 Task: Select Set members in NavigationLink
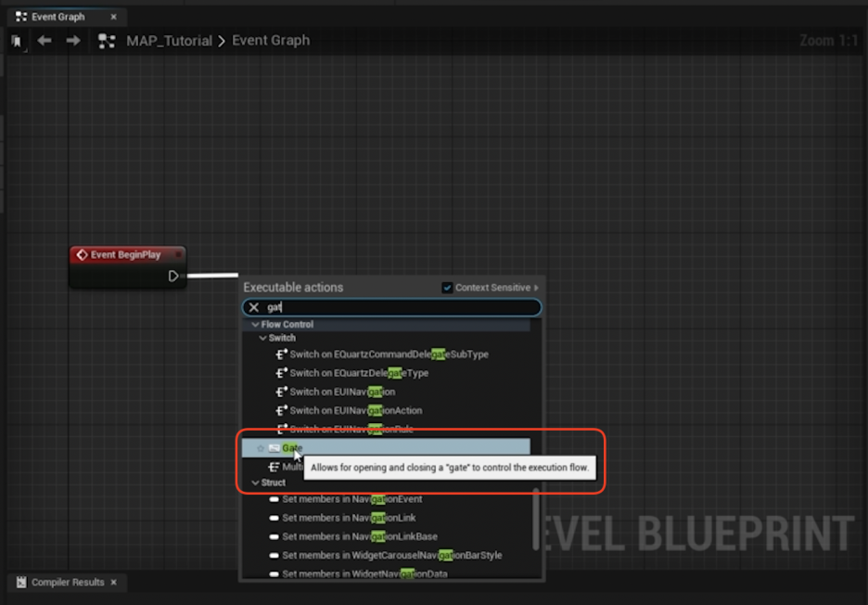tap(349, 519)
